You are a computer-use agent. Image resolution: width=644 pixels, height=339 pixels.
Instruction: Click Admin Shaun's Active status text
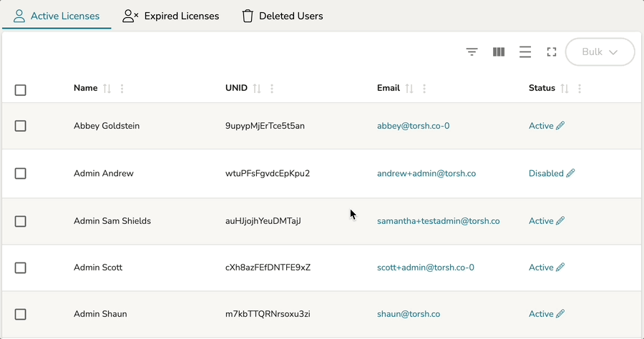coord(541,314)
